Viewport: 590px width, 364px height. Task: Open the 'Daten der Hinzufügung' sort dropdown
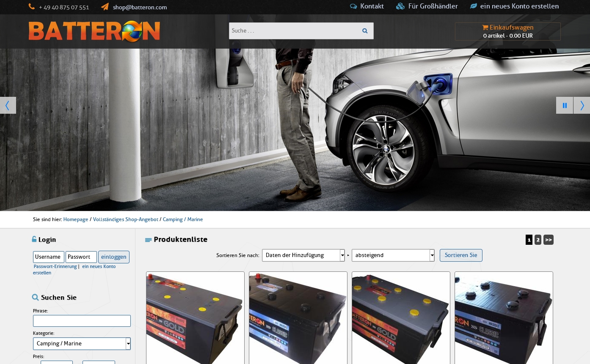[x=303, y=255]
